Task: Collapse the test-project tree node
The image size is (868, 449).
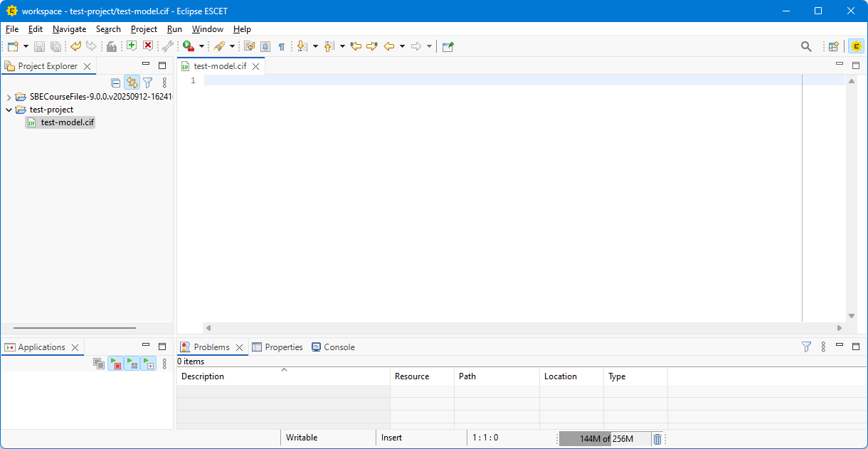Action: point(9,110)
